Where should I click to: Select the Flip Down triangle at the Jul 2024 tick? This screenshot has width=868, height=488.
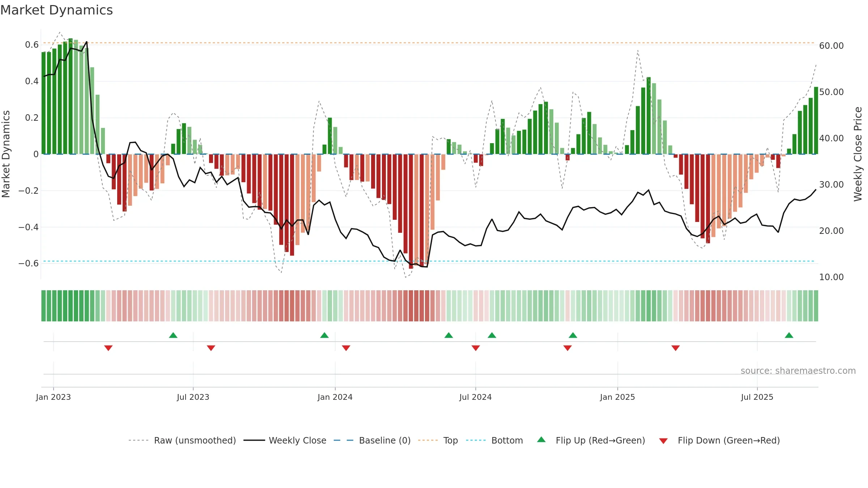tap(476, 348)
